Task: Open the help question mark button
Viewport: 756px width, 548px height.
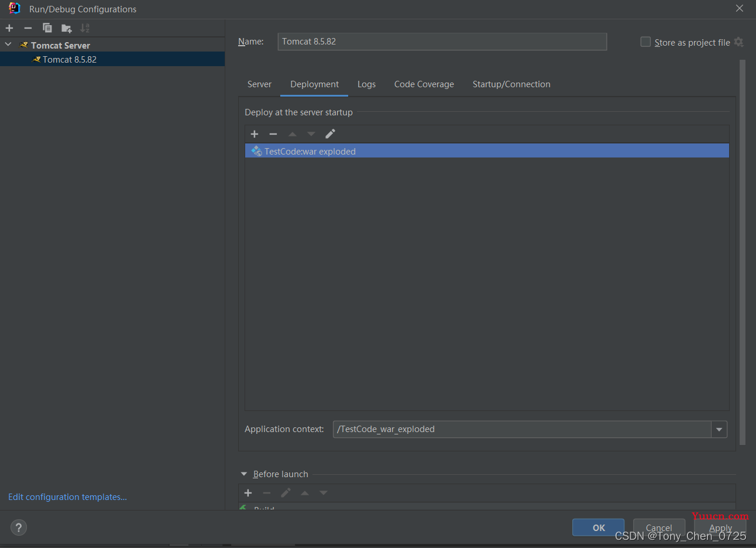Action: (x=19, y=528)
